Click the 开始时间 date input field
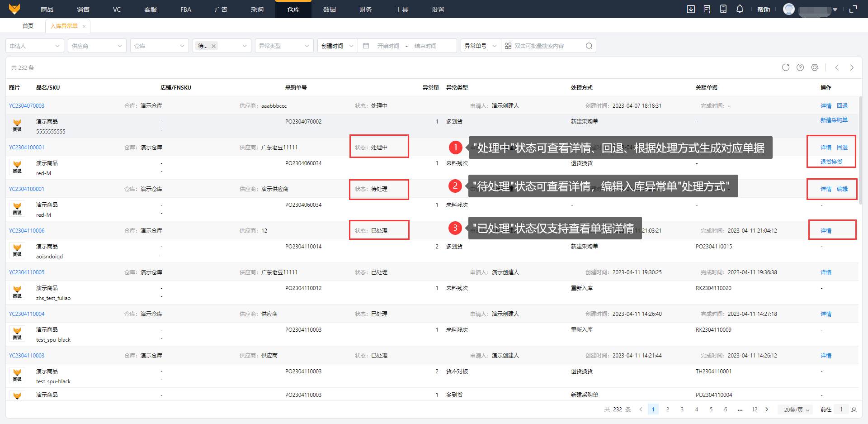 point(388,46)
